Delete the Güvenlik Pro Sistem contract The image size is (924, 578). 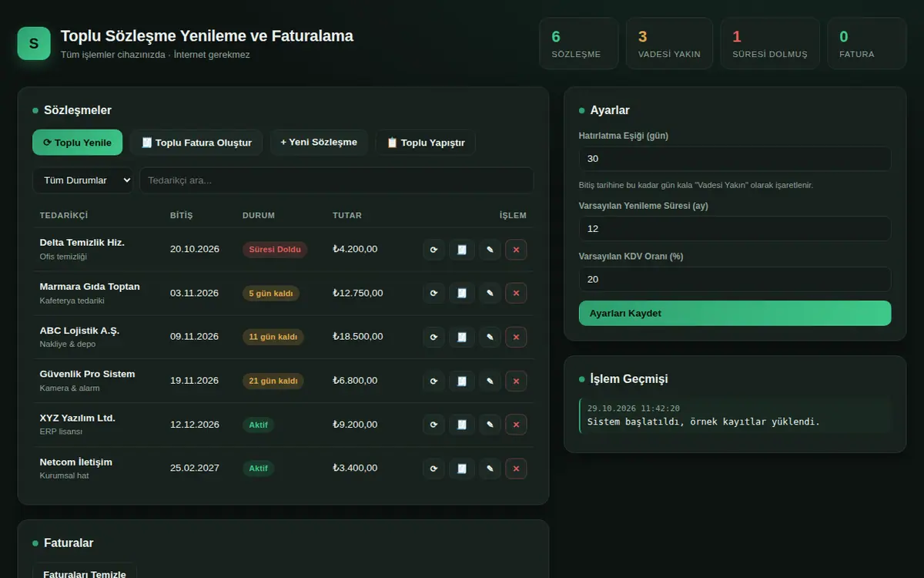(516, 381)
